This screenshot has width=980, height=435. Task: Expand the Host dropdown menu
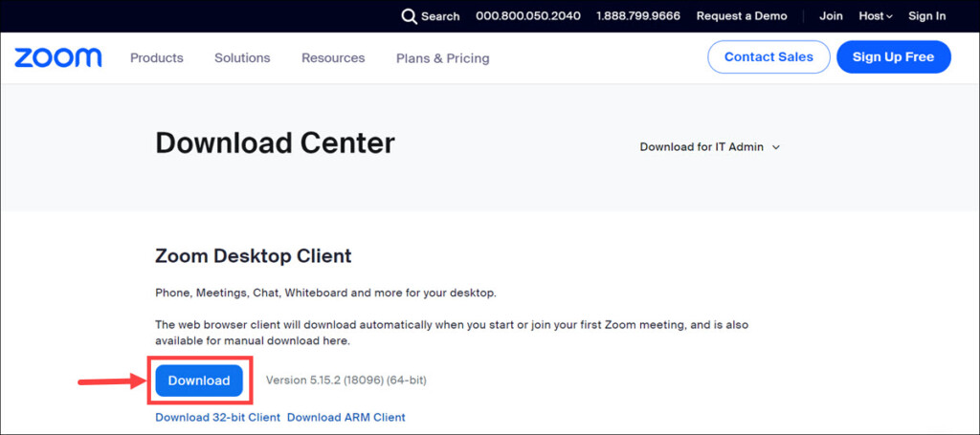point(875,16)
